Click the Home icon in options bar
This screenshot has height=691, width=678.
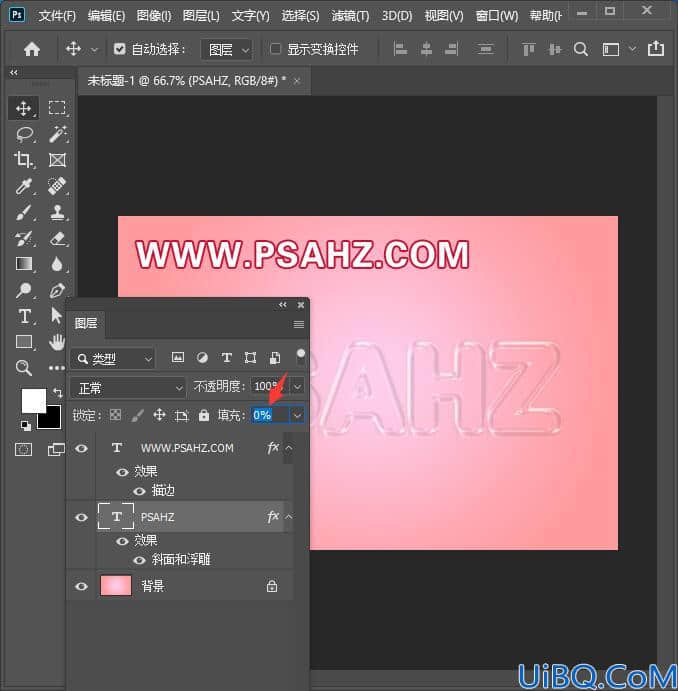tap(32, 49)
